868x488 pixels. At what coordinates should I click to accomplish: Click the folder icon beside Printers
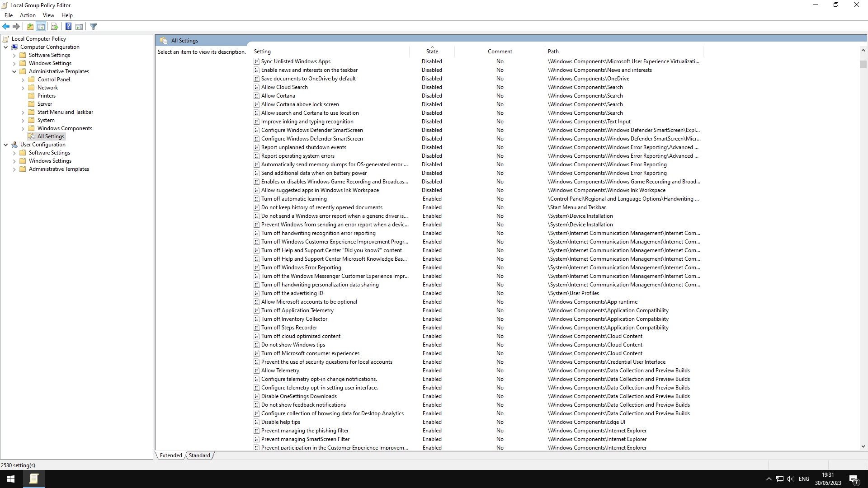coord(32,96)
